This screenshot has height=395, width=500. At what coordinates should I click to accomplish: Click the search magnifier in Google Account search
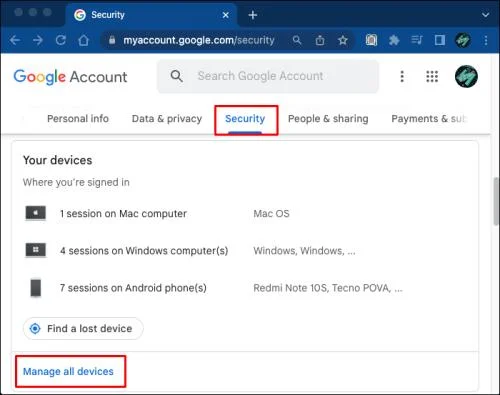point(176,76)
